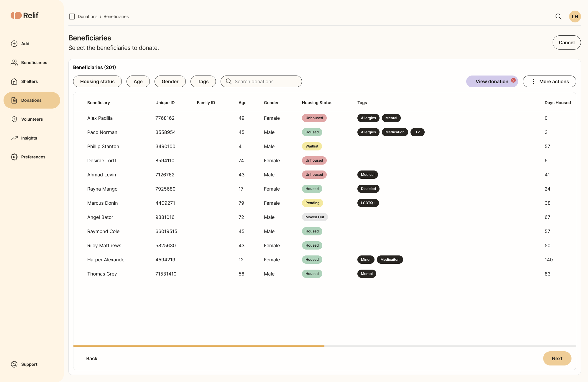Click Thomas Grey's unique ID 71531410
Screen dimensions: 588x382
[166, 274]
